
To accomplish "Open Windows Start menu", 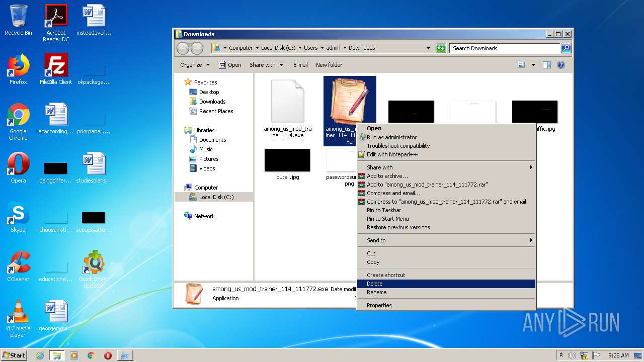I will click(x=14, y=355).
